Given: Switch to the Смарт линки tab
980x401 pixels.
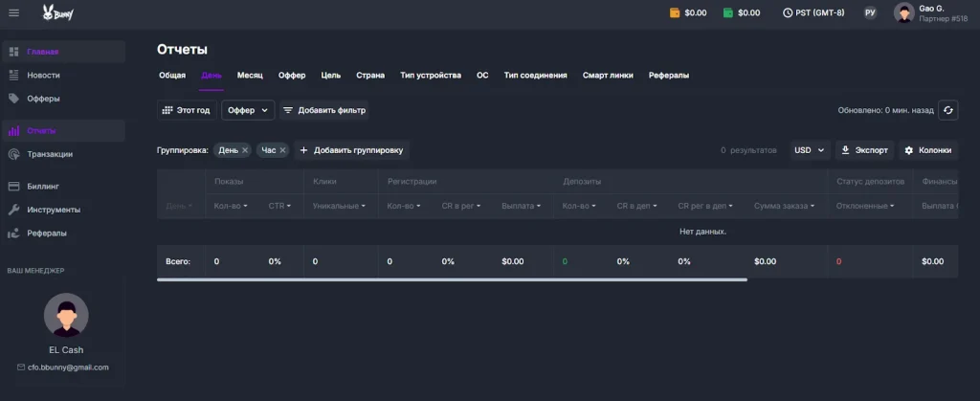Looking at the screenshot, I should point(608,75).
